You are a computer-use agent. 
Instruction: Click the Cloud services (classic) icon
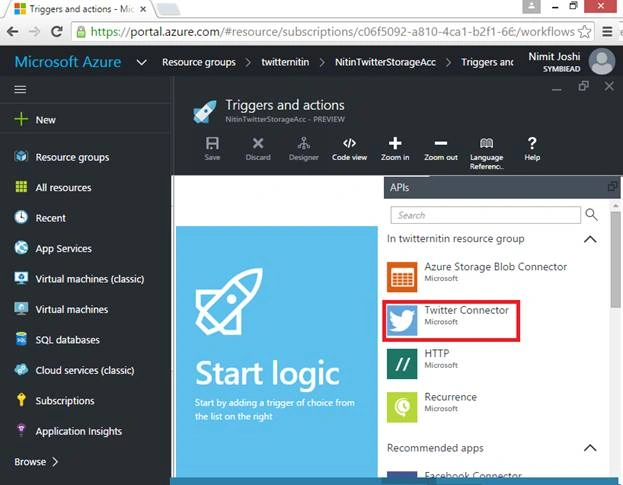pyautogui.click(x=21, y=370)
